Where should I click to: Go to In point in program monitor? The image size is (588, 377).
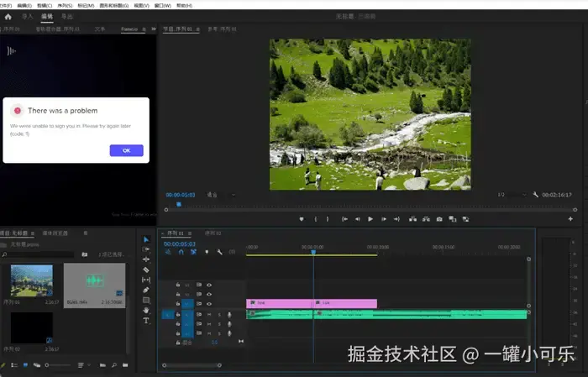[344, 219]
